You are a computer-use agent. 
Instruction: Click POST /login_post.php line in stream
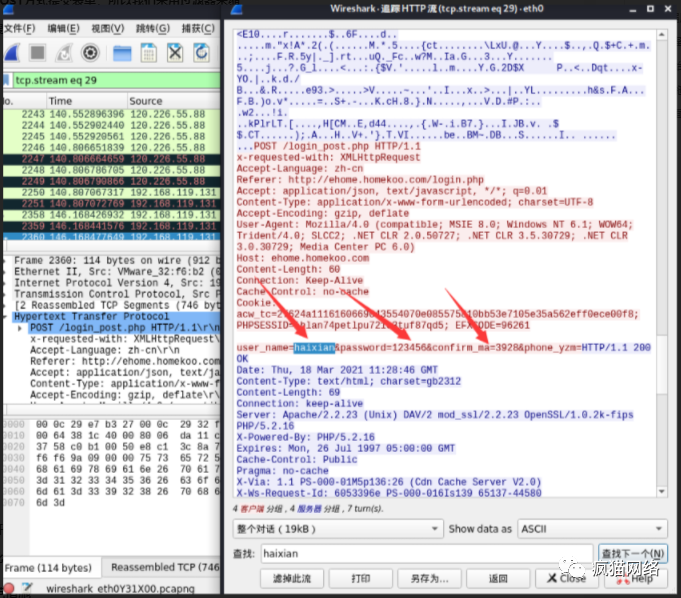tap(337, 146)
